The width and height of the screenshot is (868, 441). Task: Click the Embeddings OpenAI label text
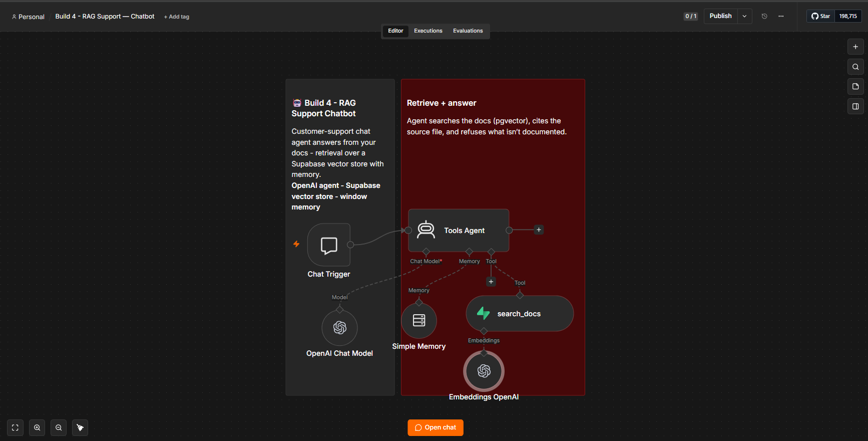484,397
